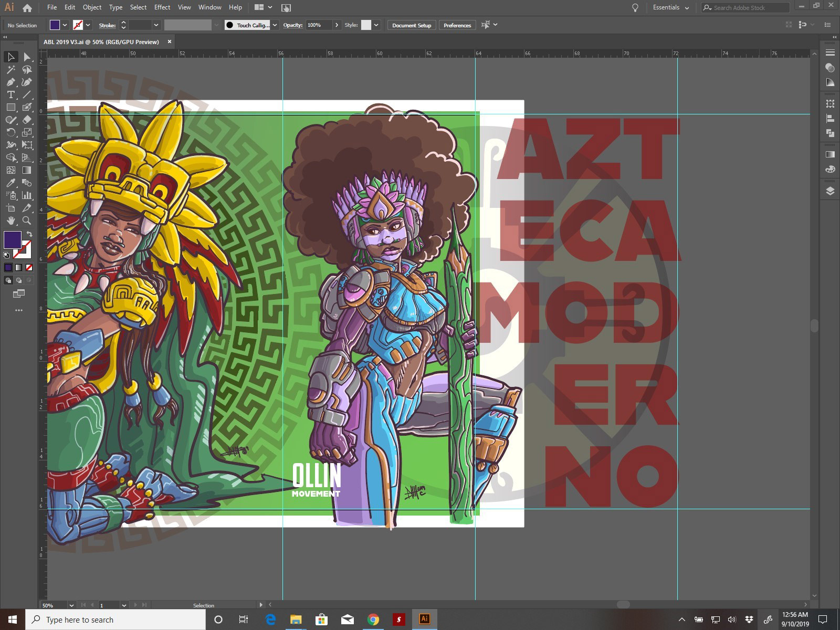The width and height of the screenshot is (840, 630).
Task: Select the Perspective Grid tool
Action: point(27,157)
